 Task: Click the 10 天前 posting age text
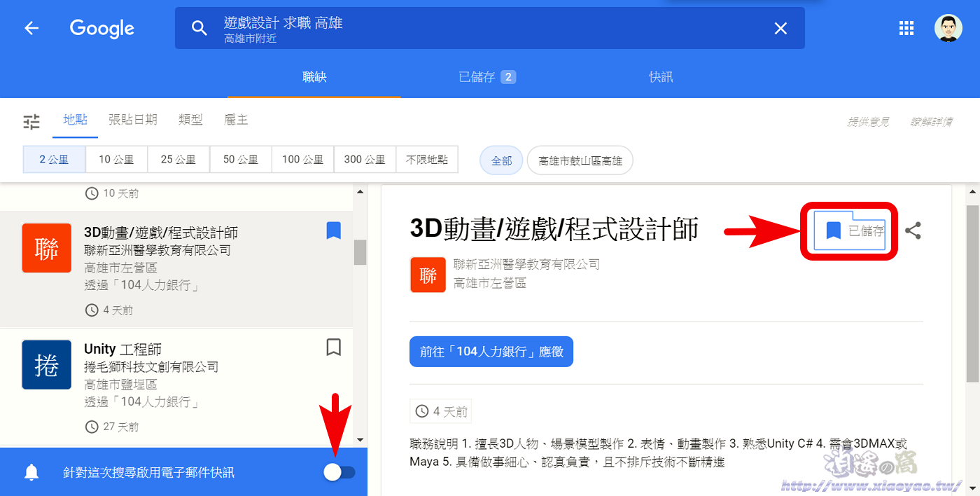(120, 193)
